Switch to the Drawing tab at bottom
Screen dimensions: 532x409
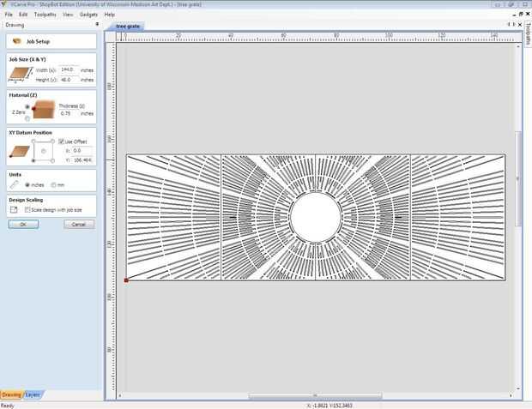11,394
